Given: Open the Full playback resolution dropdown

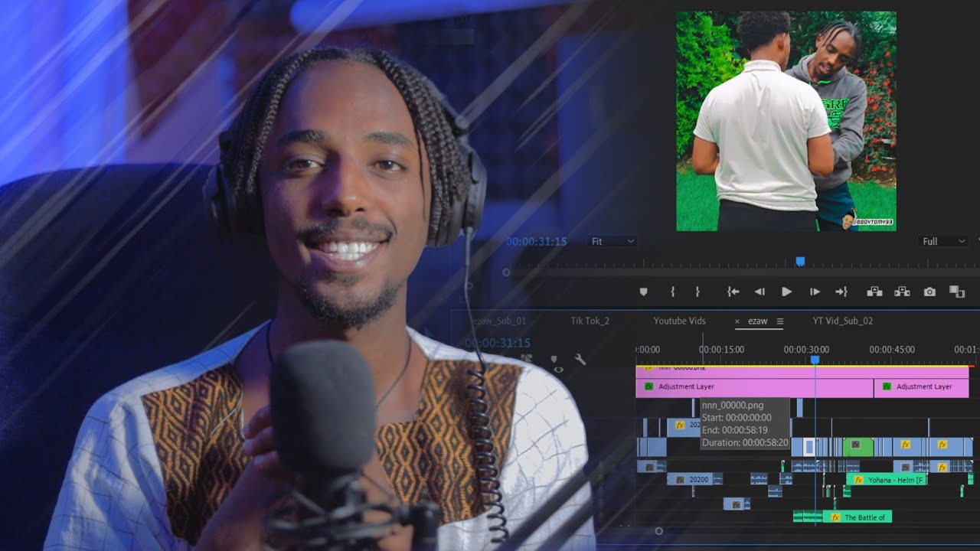Looking at the screenshot, I should pyautogui.click(x=944, y=241).
